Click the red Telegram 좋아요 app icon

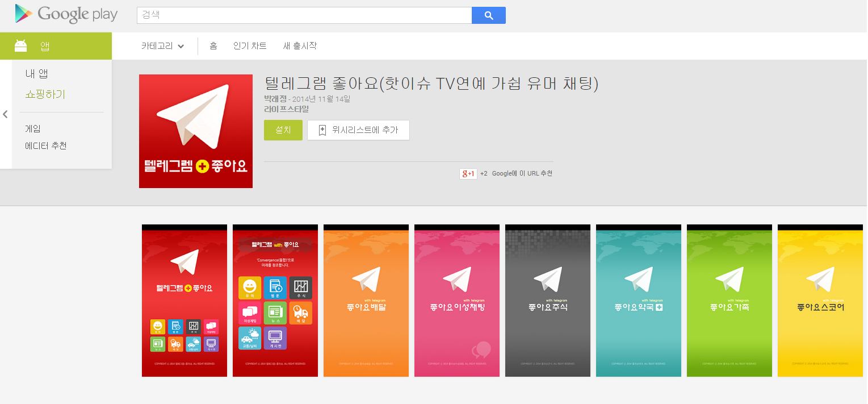[196, 131]
